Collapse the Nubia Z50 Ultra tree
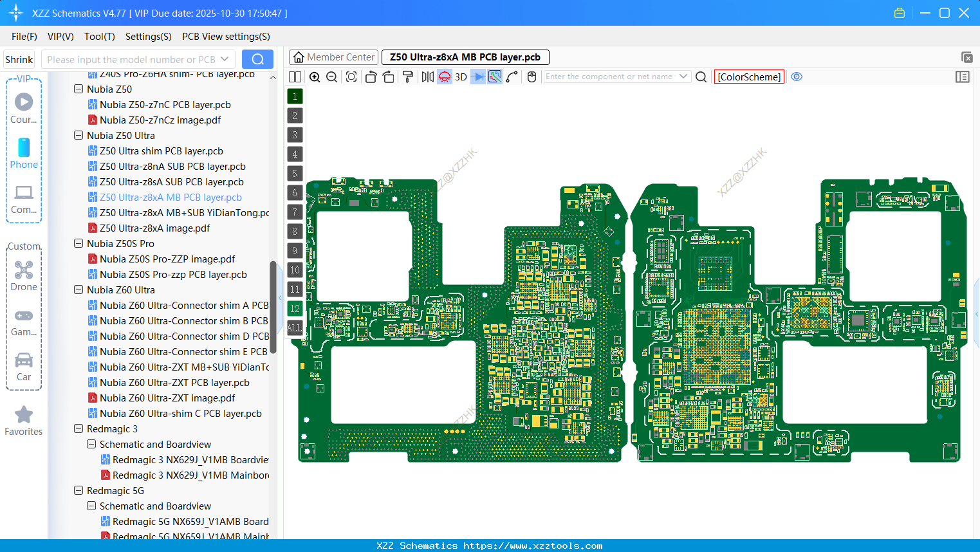This screenshot has height=552, width=980. [79, 135]
